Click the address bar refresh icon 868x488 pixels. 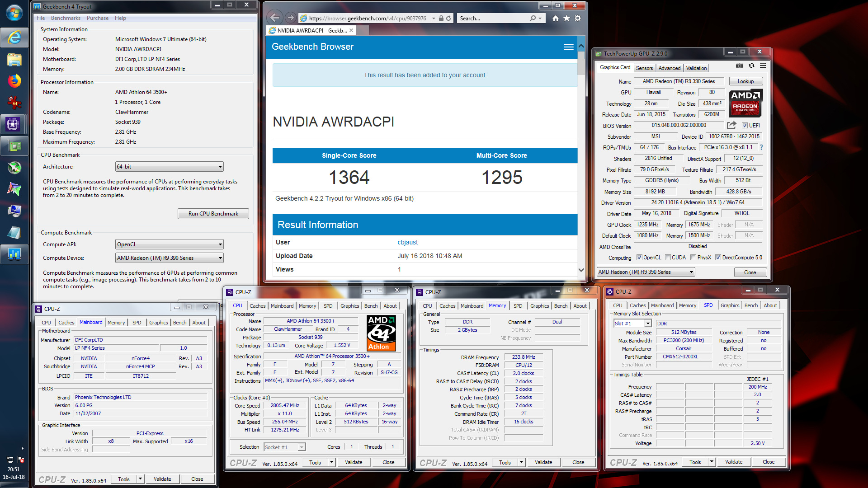tap(448, 19)
